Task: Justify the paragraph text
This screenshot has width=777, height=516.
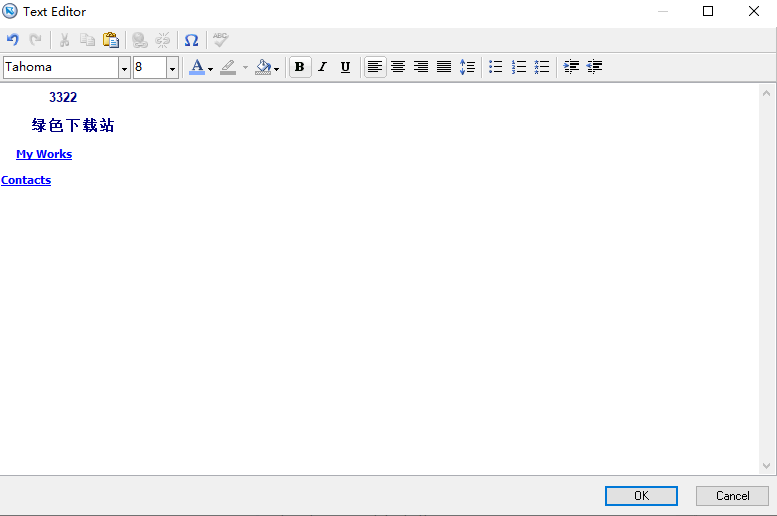Action: pos(444,67)
